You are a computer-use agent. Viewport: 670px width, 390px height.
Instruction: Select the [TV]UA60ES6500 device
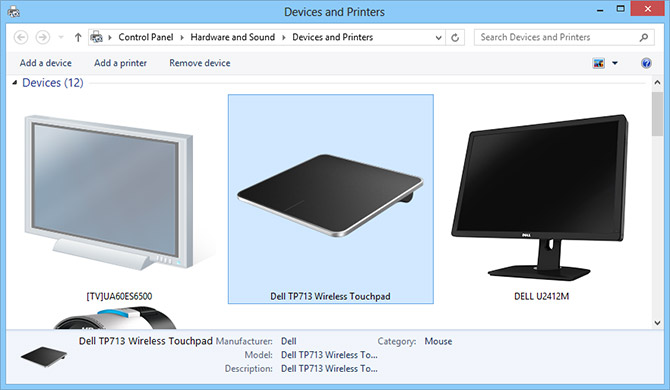coord(119,199)
